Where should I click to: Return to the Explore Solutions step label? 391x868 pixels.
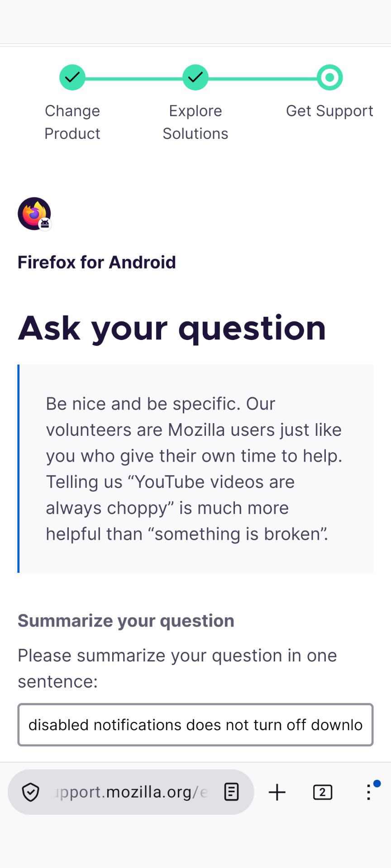coord(195,122)
